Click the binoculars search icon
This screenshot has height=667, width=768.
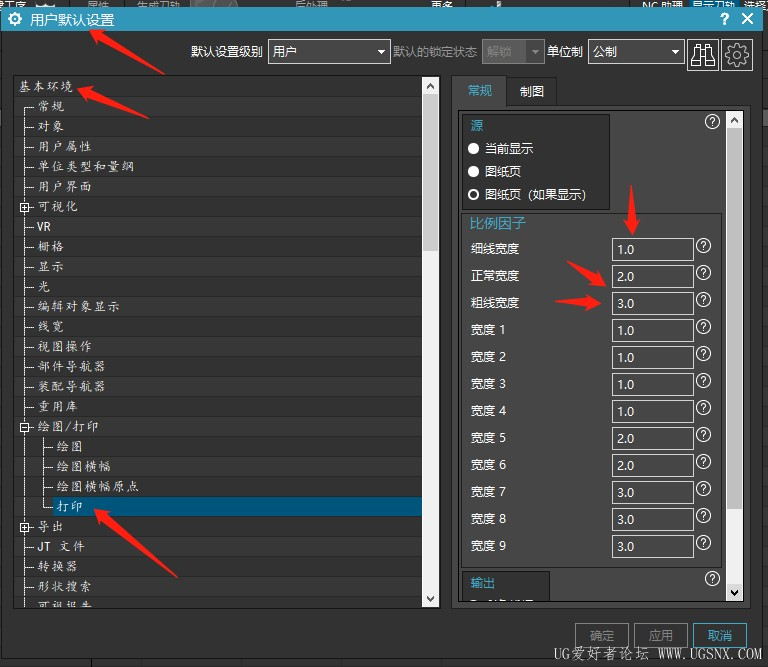tap(702, 55)
